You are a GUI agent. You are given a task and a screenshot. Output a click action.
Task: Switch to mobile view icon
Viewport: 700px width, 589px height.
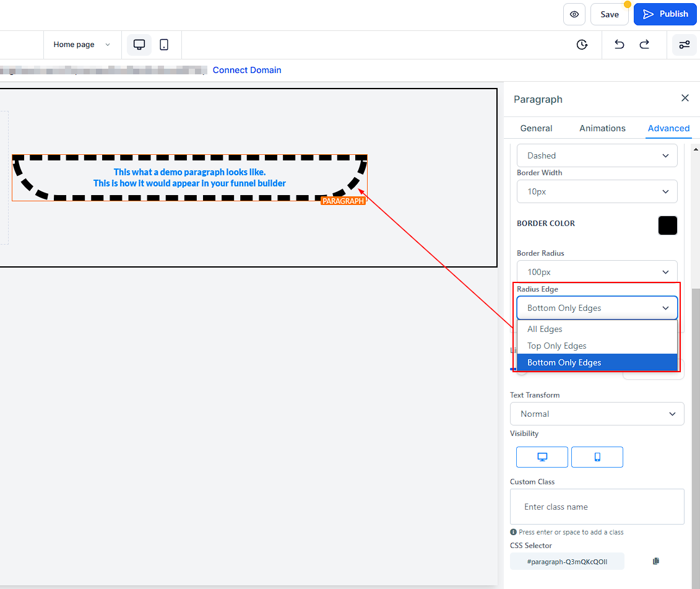164,45
